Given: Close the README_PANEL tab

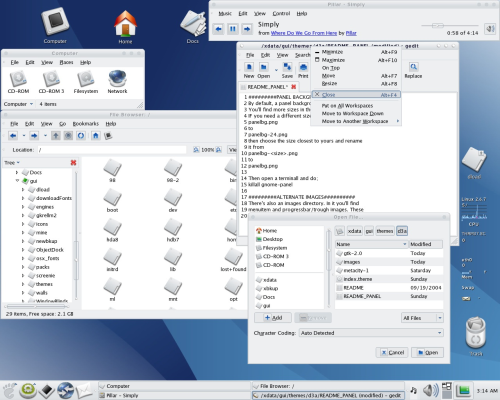Looking at the screenshot, I should tap(294, 87).
